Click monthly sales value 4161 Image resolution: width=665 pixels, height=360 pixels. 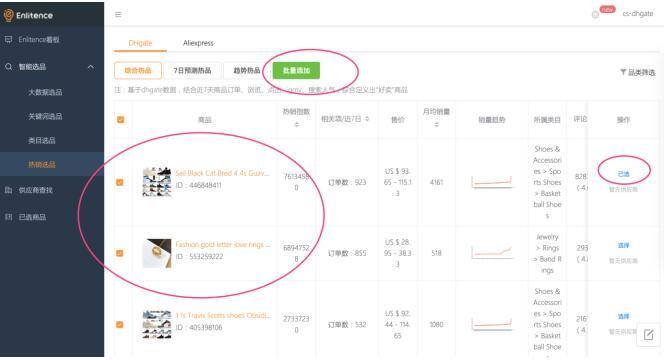[436, 182]
